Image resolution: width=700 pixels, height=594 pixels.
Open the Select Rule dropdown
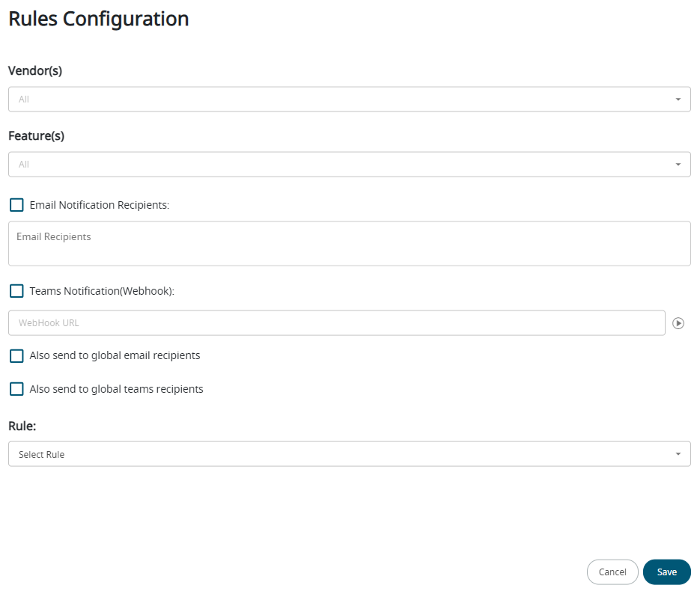point(337,454)
